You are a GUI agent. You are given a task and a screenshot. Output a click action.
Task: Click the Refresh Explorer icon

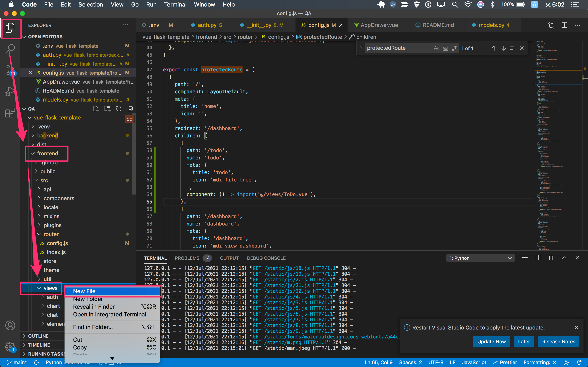click(119, 109)
